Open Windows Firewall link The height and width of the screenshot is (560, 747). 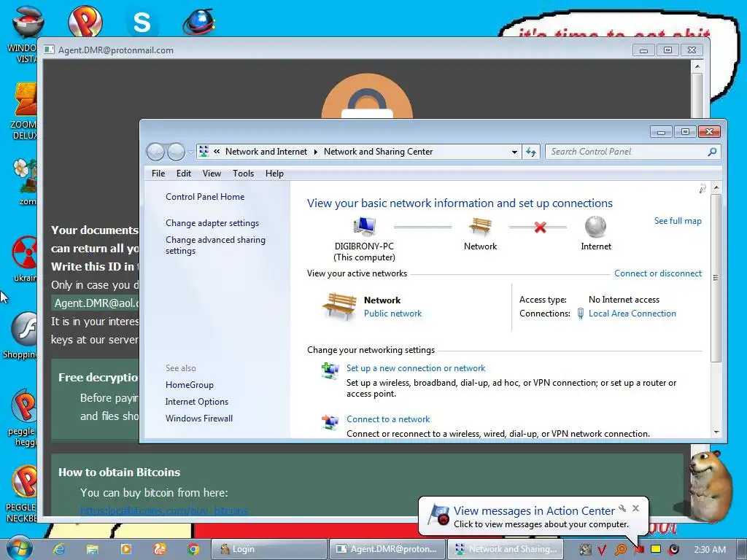pyautogui.click(x=198, y=418)
